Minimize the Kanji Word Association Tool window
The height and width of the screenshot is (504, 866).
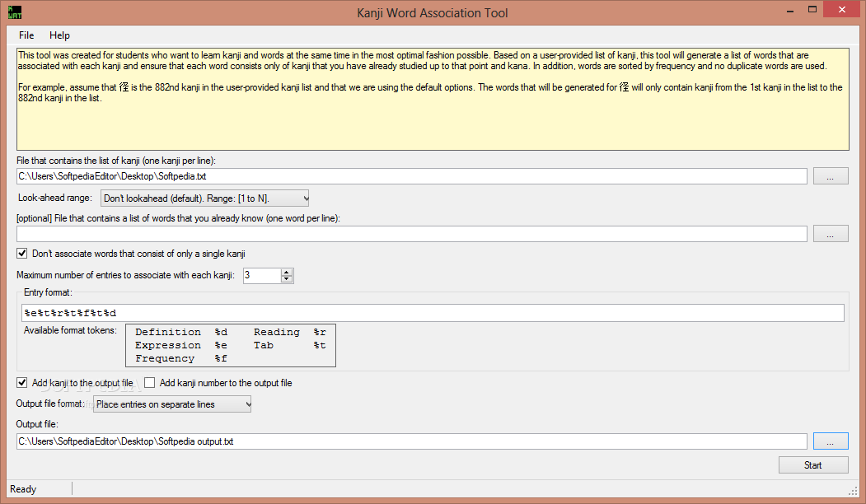790,10
